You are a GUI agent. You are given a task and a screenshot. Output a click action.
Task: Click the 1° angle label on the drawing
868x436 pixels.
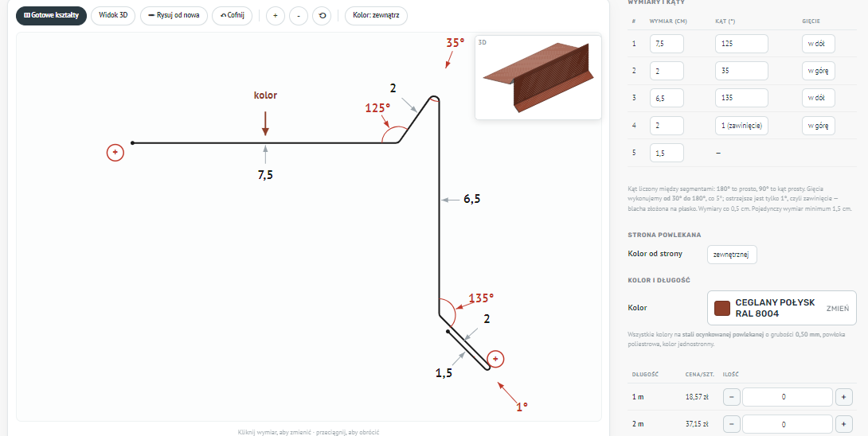pos(522,406)
